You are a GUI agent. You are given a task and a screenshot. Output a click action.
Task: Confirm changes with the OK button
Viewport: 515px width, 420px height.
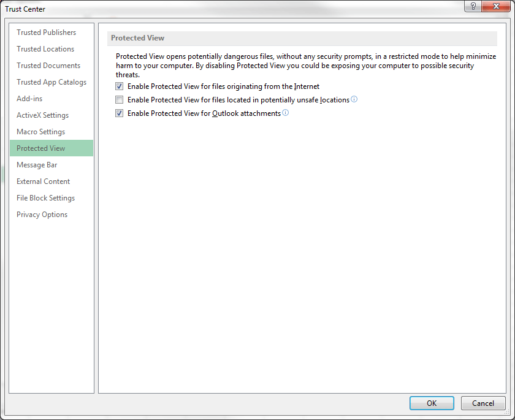pyautogui.click(x=432, y=403)
